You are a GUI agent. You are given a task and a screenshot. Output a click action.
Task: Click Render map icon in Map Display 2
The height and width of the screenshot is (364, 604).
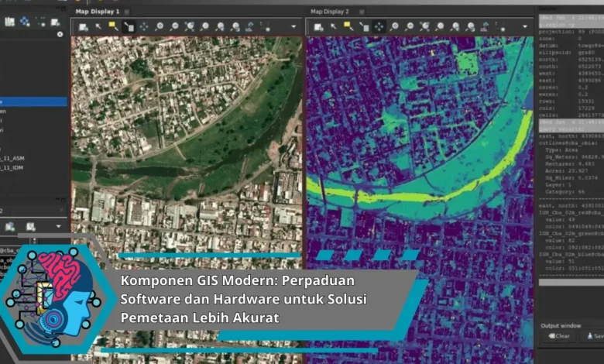point(318,26)
